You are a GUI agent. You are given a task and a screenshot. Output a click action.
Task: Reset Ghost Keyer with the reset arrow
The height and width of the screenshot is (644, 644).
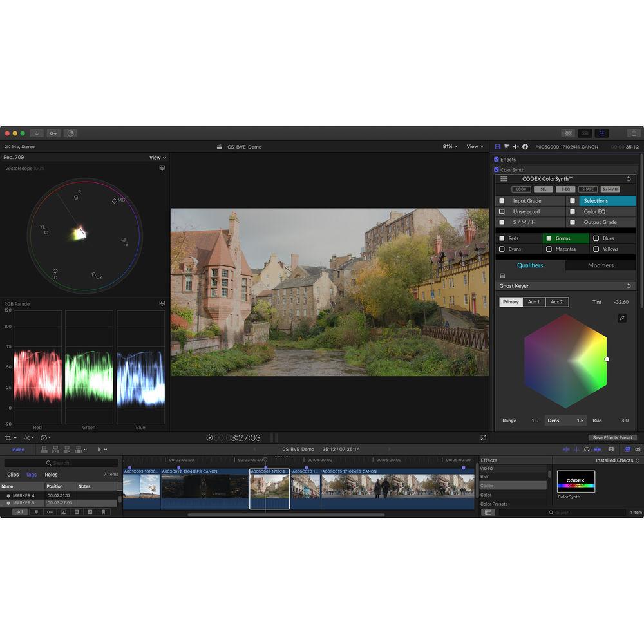[629, 286]
